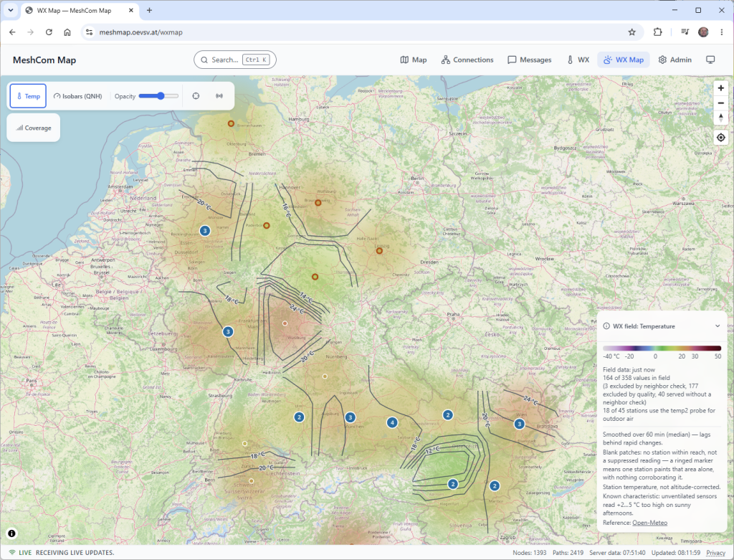The height and width of the screenshot is (560, 734).
Task: Click the info icon beside WX field: Temperature
Action: [606, 326]
